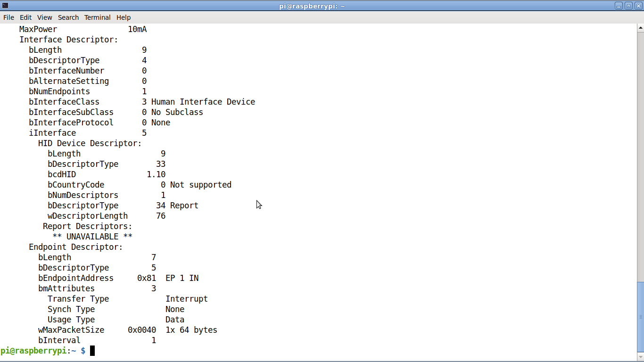The width and height of the screenshot is (644, 362).
Task: Click the vertical scrollbar thumb
Action: [640, 317]
